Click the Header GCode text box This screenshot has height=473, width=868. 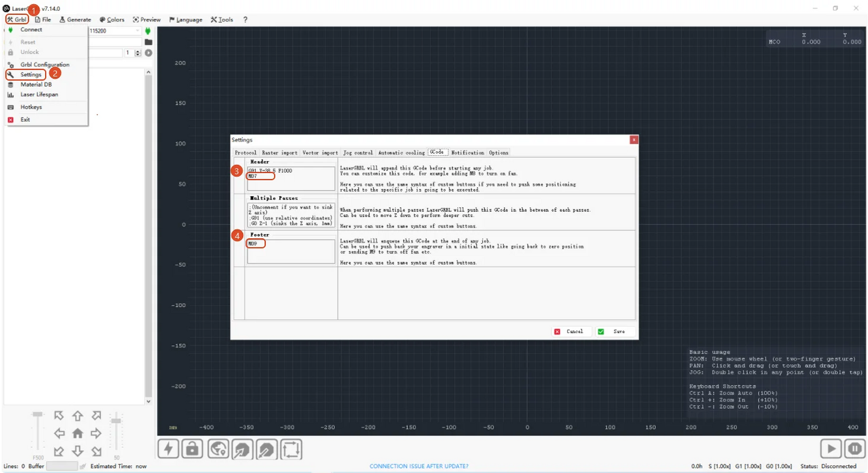point(291,178)
